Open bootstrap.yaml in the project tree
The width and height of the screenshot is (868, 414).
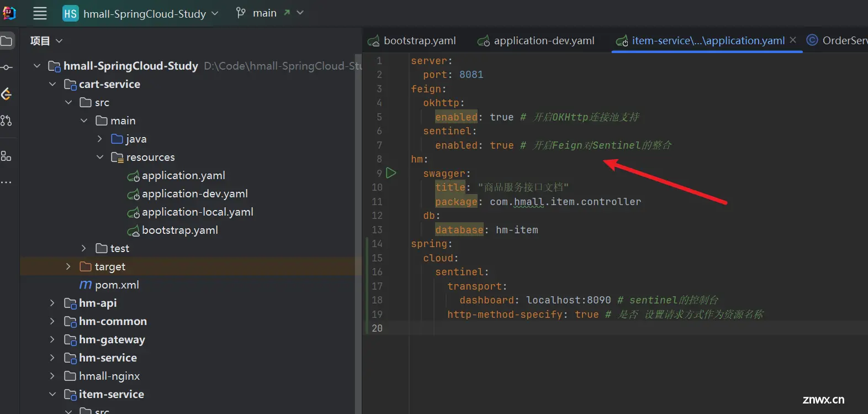pyautogui.click(x=179, y=230)
